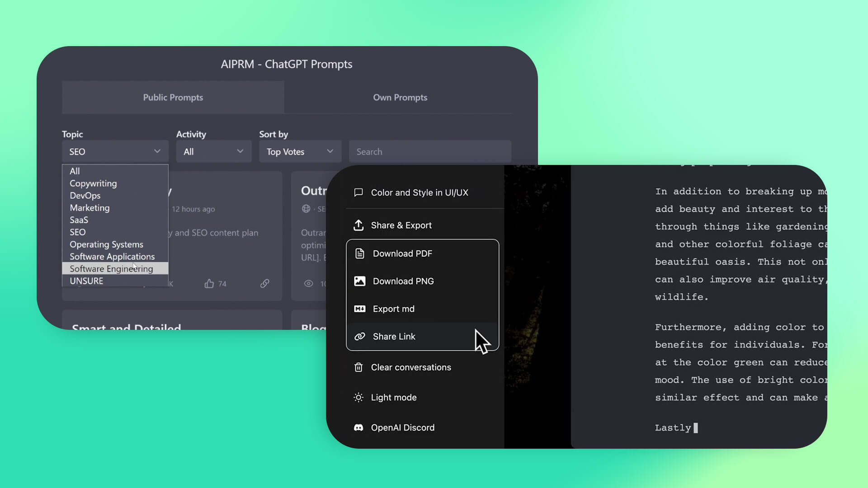This screenshot has width=868, height=488.
Task: Click the chat bubble icon beside Color and Style
Action: point(358,192)
